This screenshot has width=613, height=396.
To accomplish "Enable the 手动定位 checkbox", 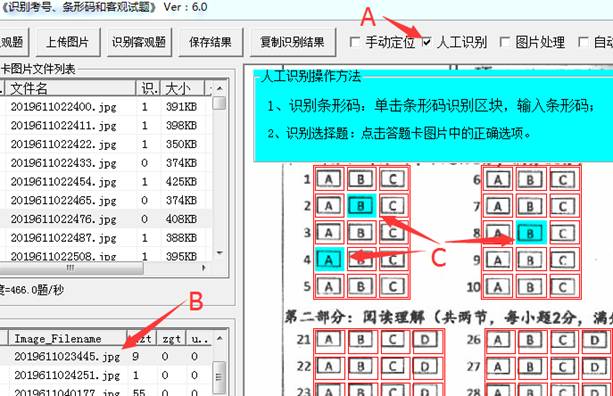I will point(355,42).
